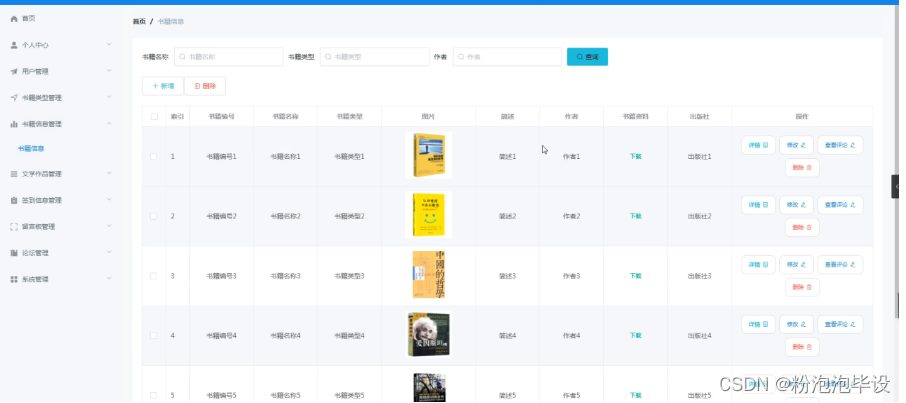906x403 pixels.
Task: Click the bar-chart icon for 书籍信息管理
Action: pos(14,124)
